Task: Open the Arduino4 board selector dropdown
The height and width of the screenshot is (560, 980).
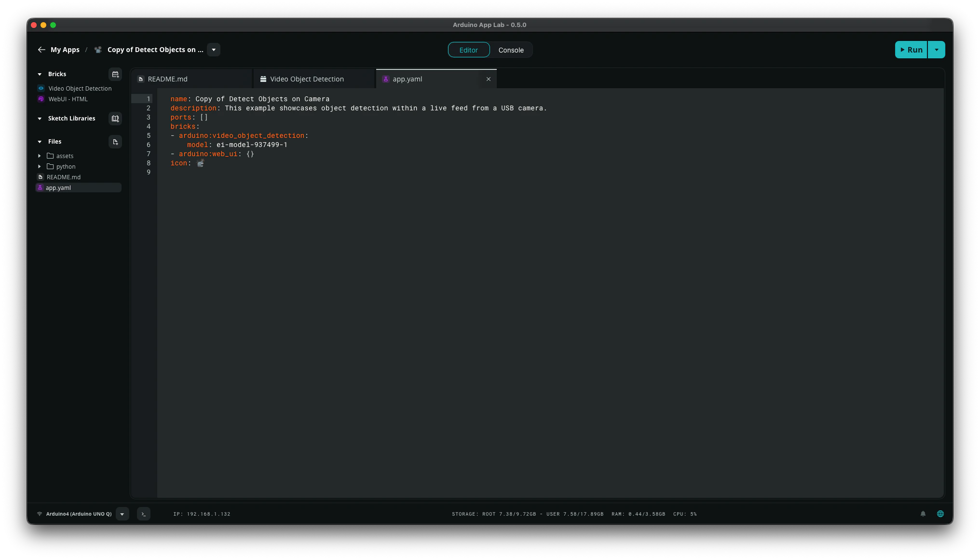Action: [122, 514]
